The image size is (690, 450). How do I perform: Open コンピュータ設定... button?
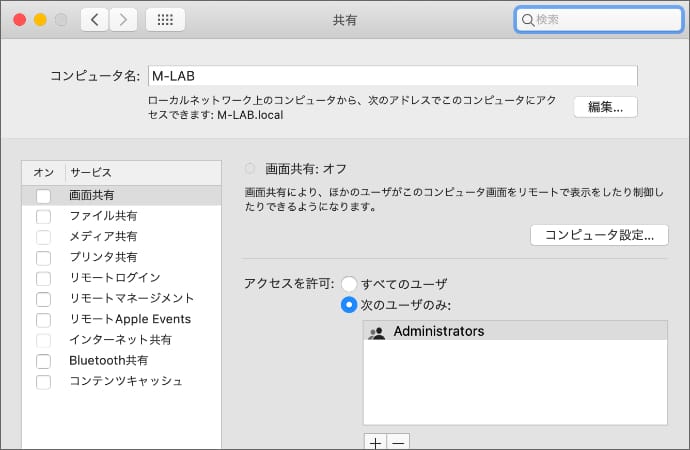[599, 235]
